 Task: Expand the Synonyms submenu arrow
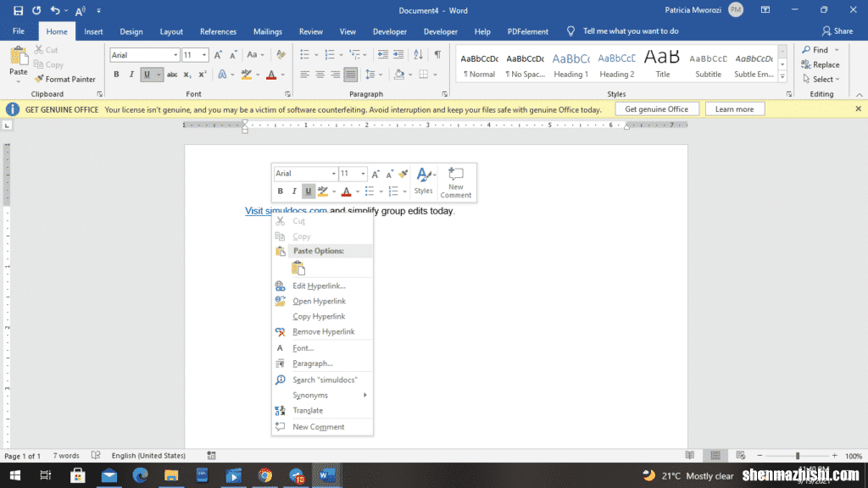364,395
